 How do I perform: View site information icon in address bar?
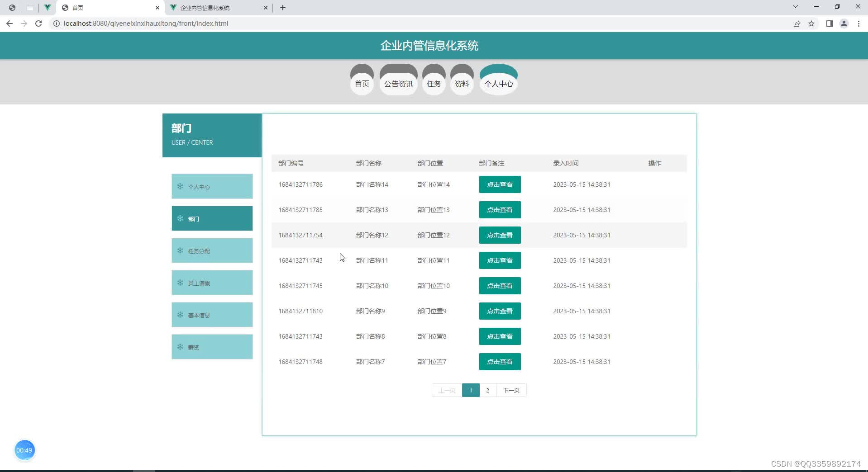(x=57, y=24)
